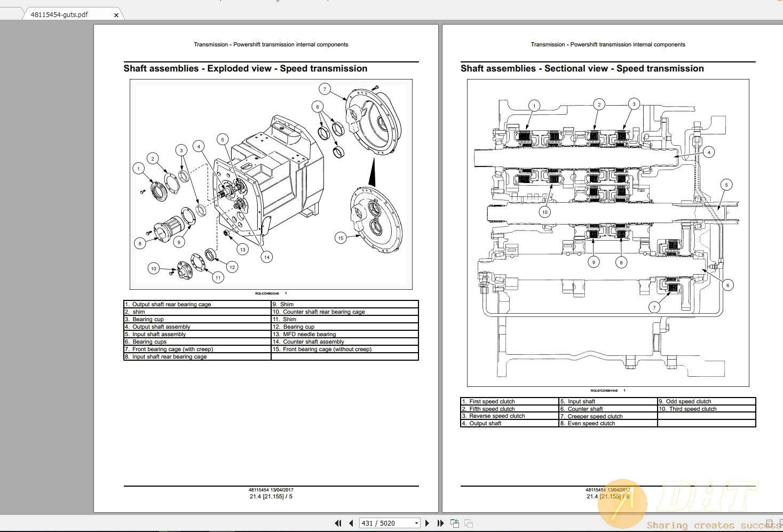The height and width of the screenshot is (532, 783).
Task: Click the footer text 21.4 [21.155] / 5
Action: 270,496
